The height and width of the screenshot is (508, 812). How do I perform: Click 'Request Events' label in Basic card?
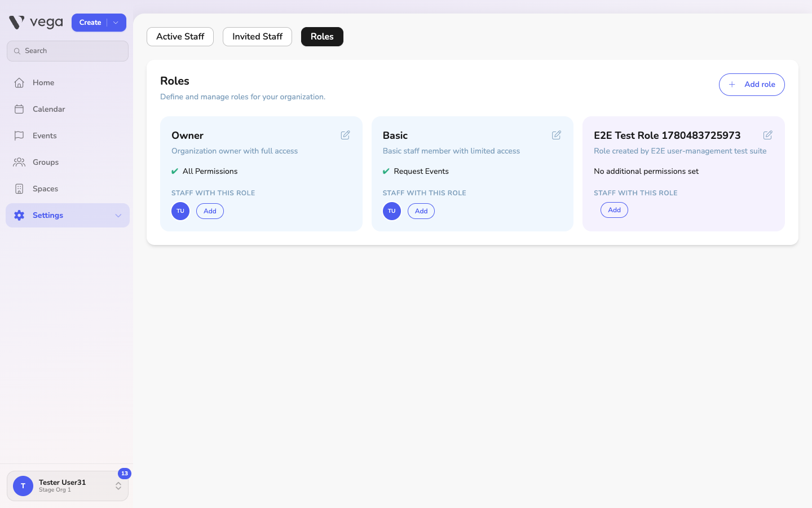[x=421, y=172]
